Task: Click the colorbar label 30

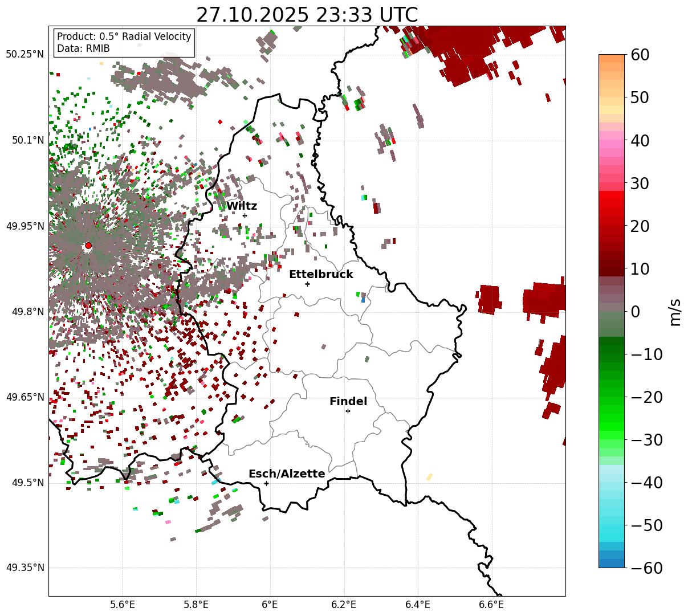Action: [x=639, y=183]
